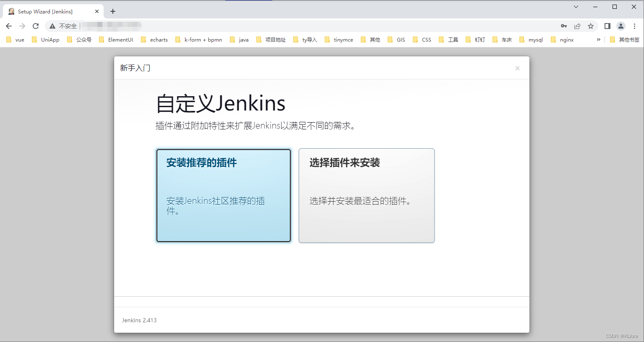644x342 pixels.
Task: Open the mysql bookmark folder
Action: (x=531, y=40)
